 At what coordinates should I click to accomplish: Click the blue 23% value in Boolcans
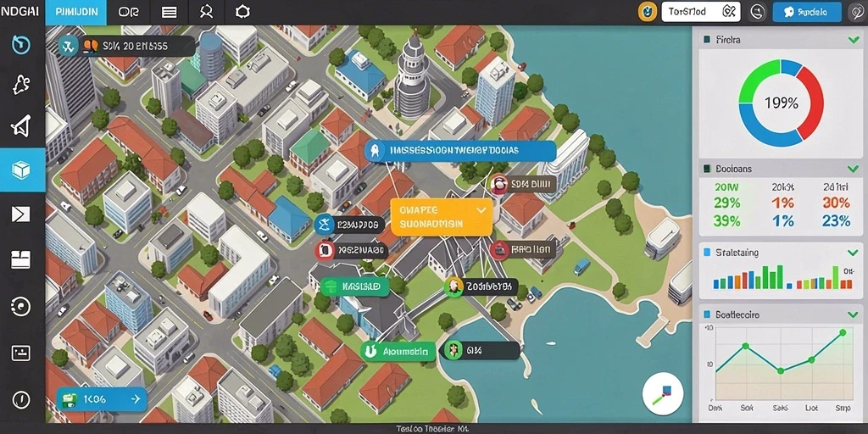pyautogui.click(x=836, y=221)
